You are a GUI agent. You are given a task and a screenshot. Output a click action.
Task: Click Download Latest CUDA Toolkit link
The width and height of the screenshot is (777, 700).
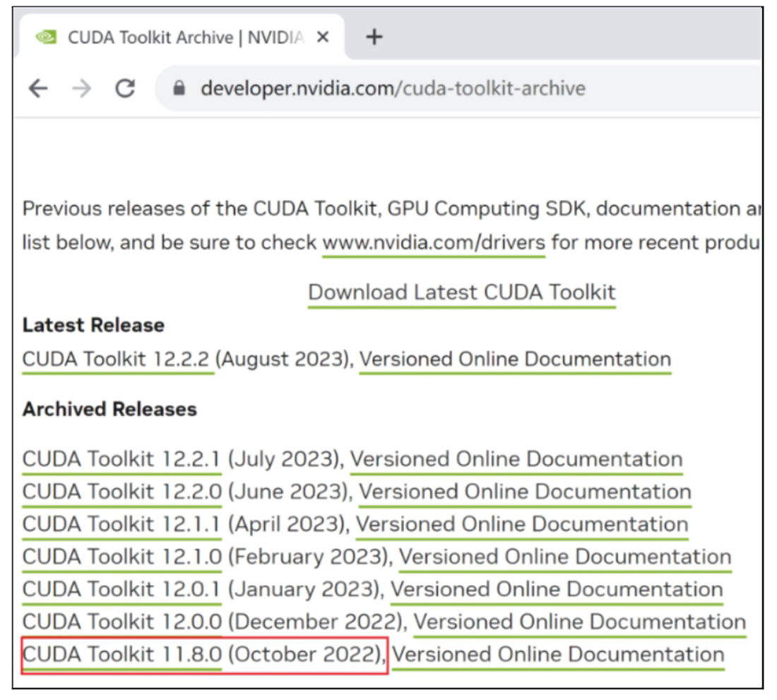pyautogui.click(x=461, y=292)
